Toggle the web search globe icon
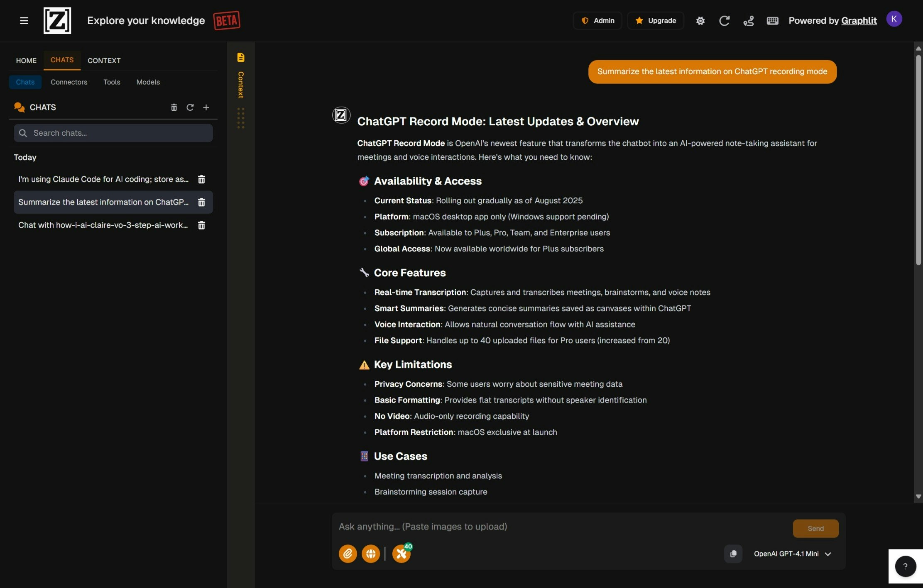The image size is (923, 588). pyautogui.click(x=370, y=554)
